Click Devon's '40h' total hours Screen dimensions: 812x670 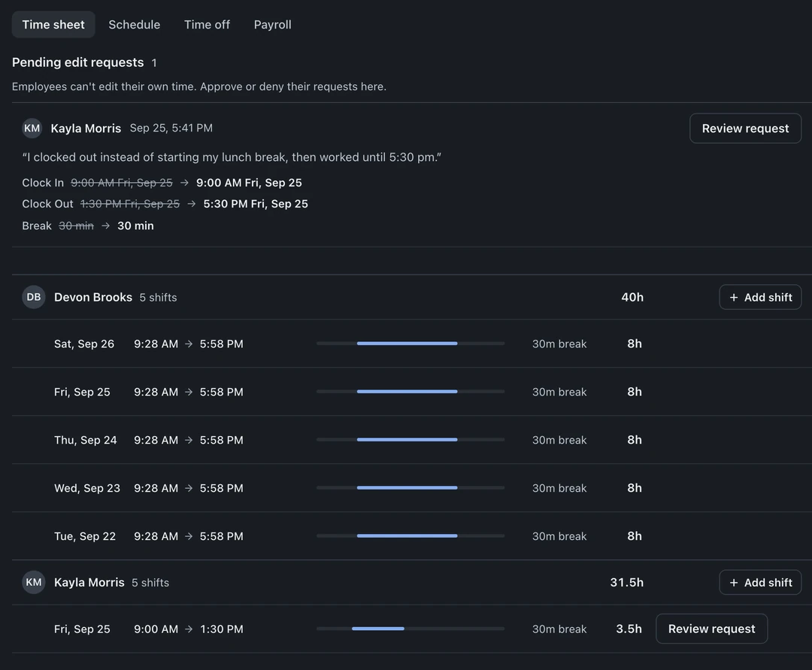click(632, 297)
